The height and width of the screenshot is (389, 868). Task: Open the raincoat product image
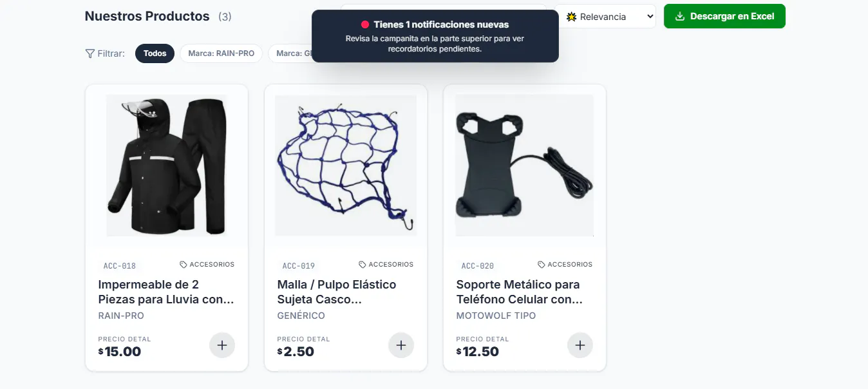point(167,166)
